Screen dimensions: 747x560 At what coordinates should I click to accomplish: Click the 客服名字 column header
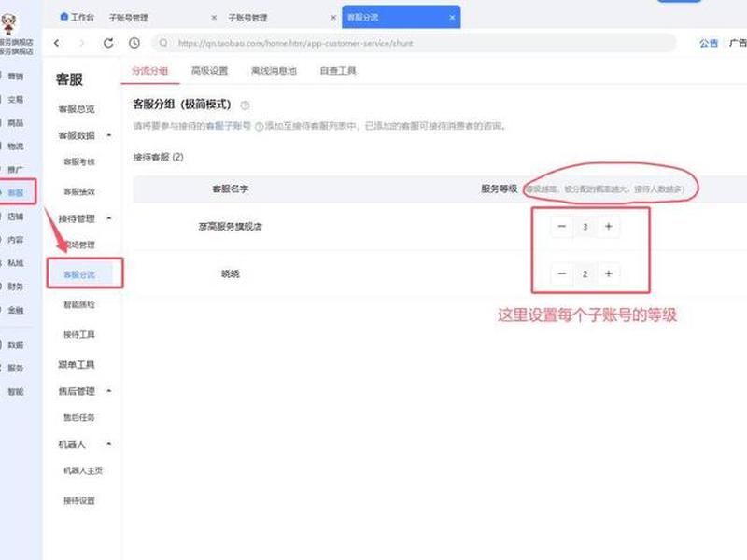230,189
